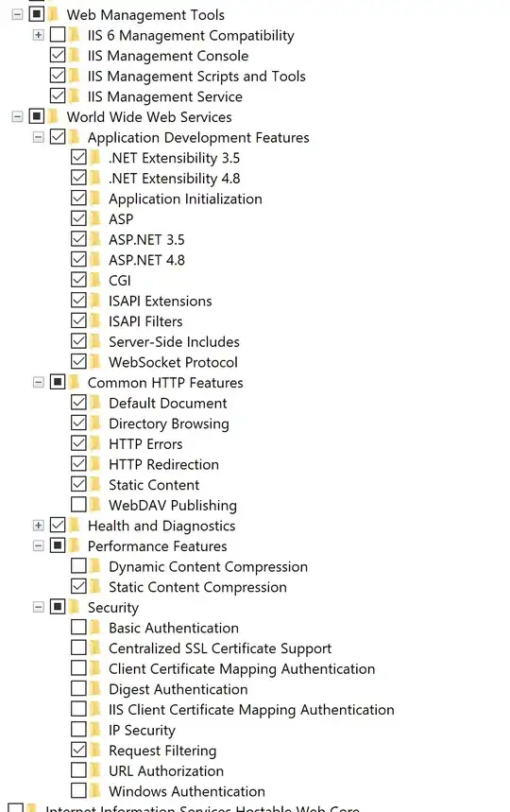Click the folder icon next to Web Management Tools

(53, 14)
